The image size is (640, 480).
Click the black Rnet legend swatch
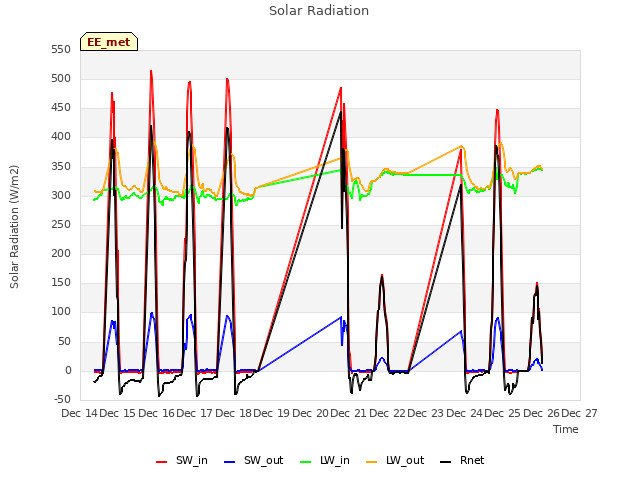446,462
